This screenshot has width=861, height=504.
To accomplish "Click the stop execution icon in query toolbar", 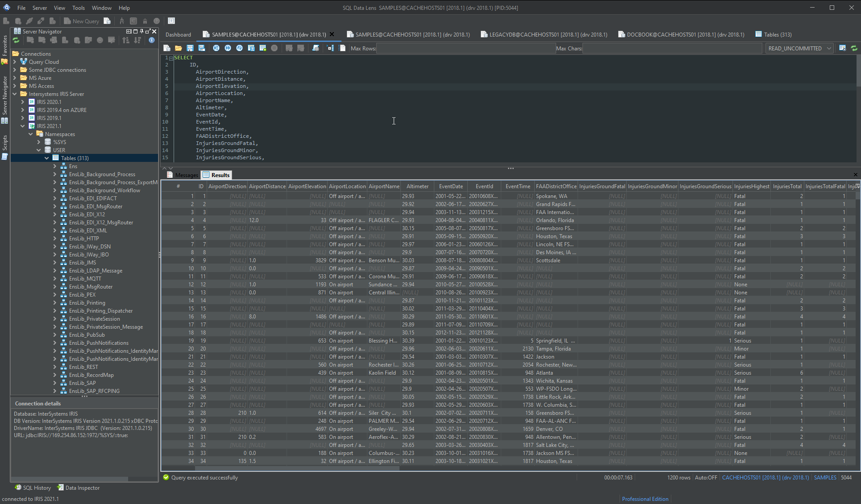I will (x=275, y=48).
